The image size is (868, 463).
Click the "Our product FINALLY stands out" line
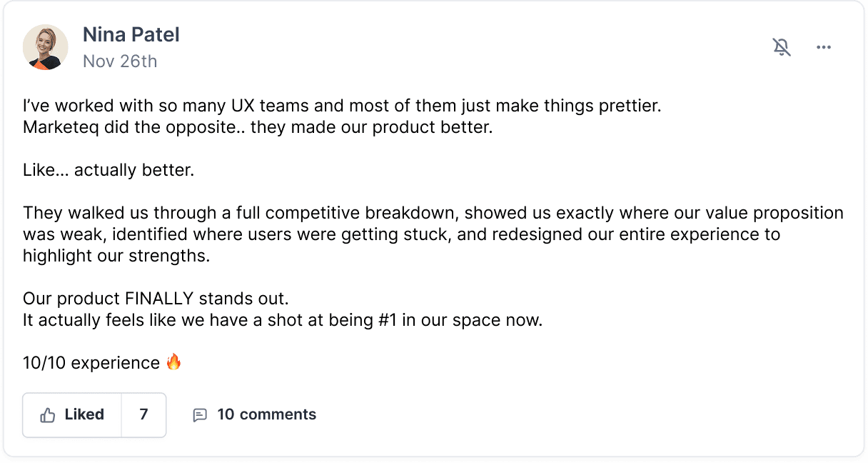coord(156,298)
